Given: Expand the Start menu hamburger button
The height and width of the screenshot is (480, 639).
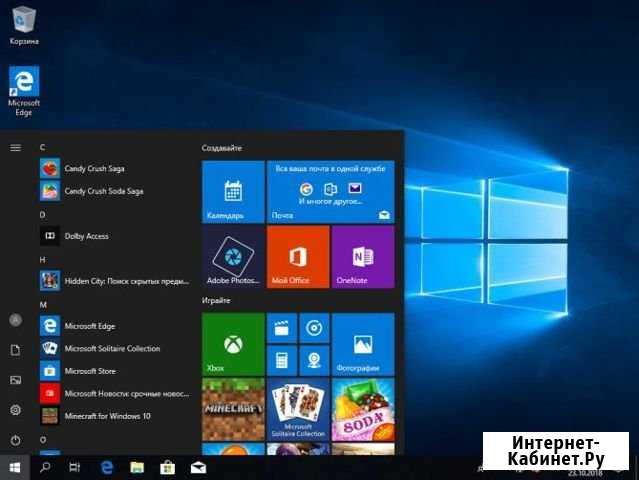Looking at the screenshot, I should (x=15, y=148).
